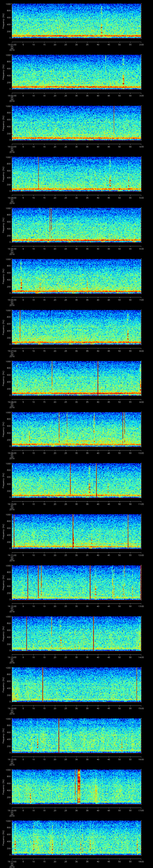Click the 19:05:00 start time label
The width and height of the screenshot is (153, 868).
coord(12,249)
